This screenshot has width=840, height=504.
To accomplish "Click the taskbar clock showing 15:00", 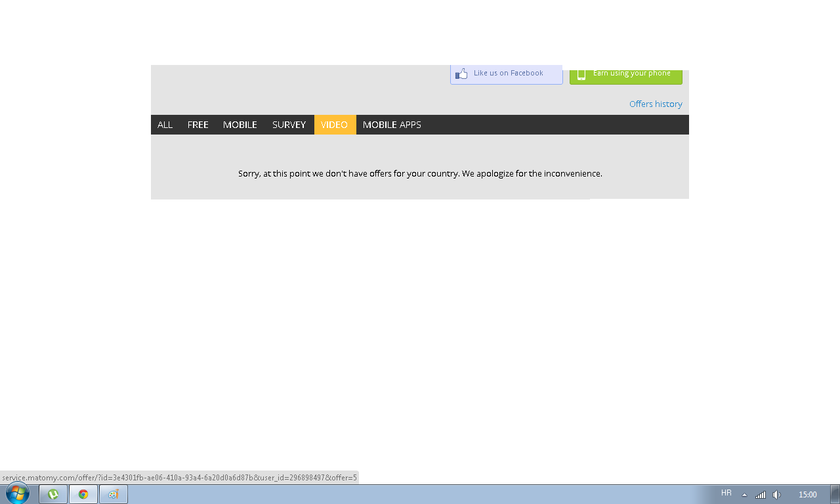I will pyautogui.click(x=807, y=495).
